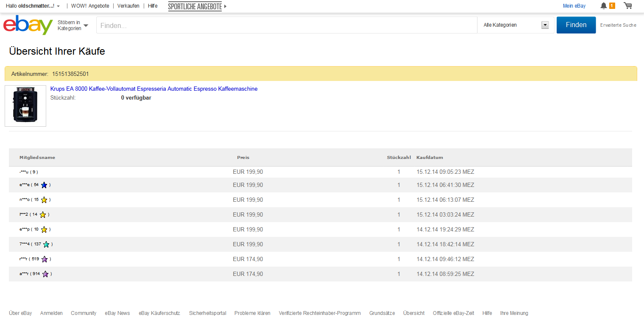Click purchase date 14.12.14 08:59:25 MEZ
The height and width of the screenshot is (320, 644).
[x=445, y=274]
